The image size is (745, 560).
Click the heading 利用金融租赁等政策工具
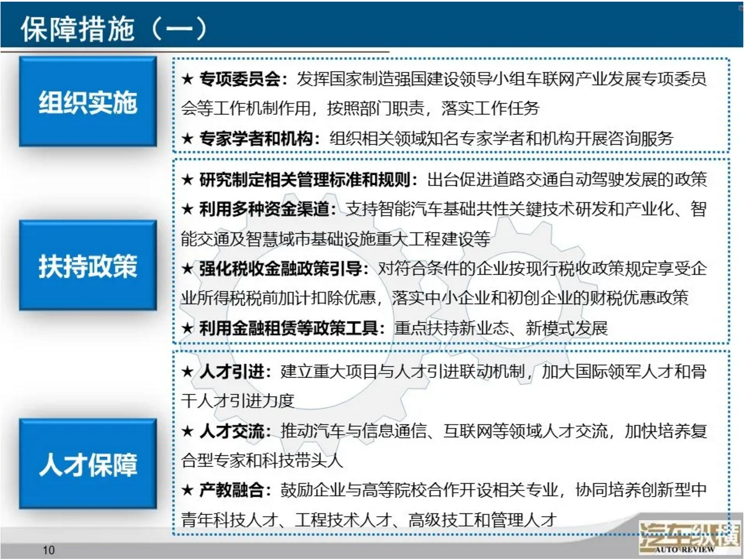click(289, 328)
